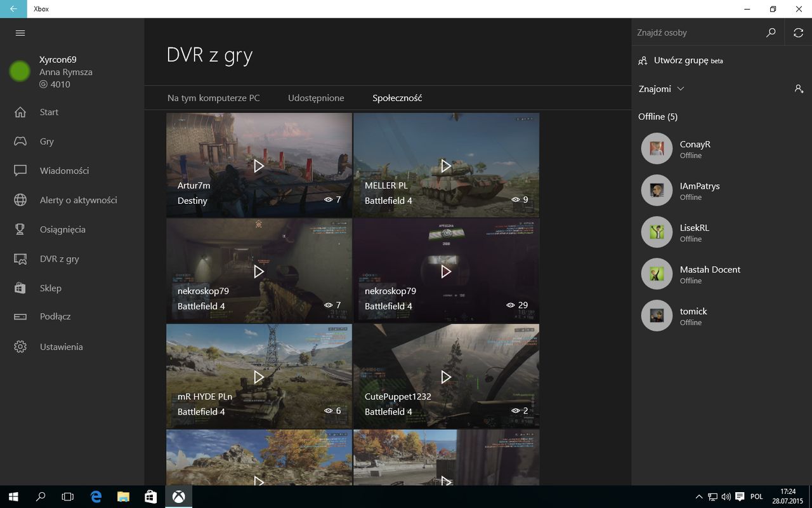Open ConayR friend avatar
Viewport: 812px width, 508px height.
[657, 149]
